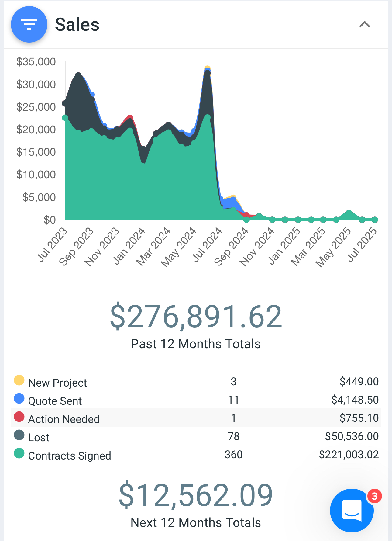392x541 pixels.
Task: Click the $276,891.62 past 12 months total
Action: point(196,317)
